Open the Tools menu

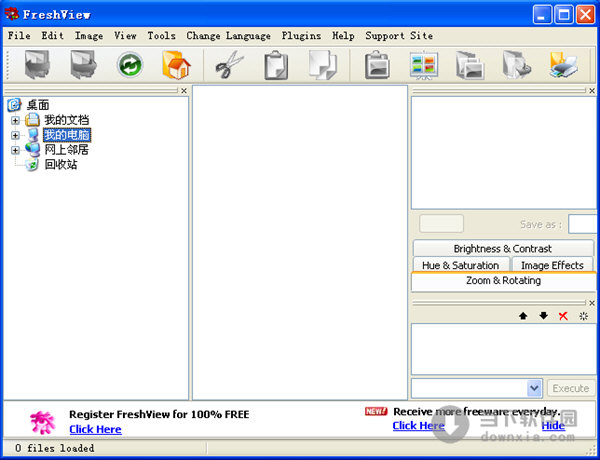[x=161, y=36]
